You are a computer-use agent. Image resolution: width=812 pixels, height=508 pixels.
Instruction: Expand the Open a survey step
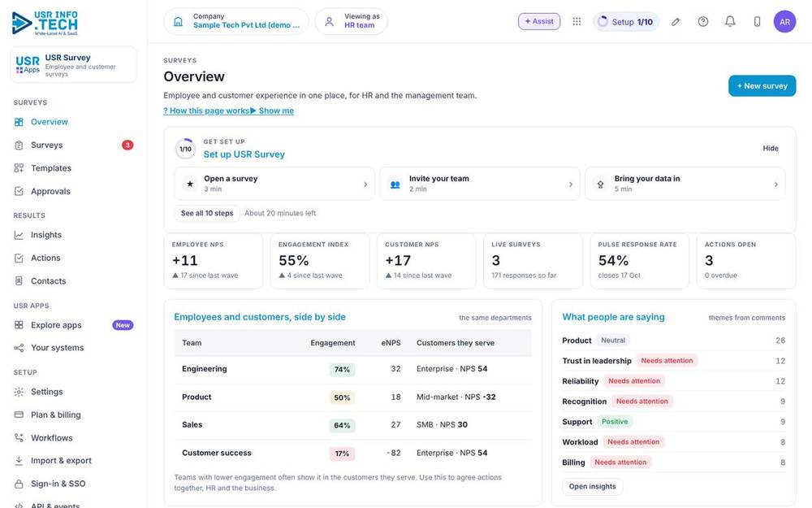click(274, 184)
